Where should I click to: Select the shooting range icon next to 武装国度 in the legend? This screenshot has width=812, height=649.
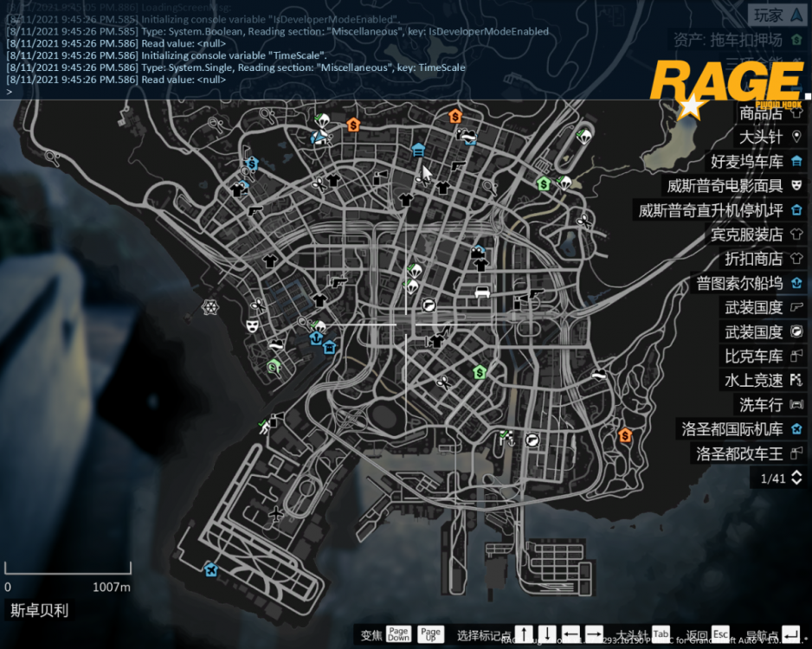point(796,331)
